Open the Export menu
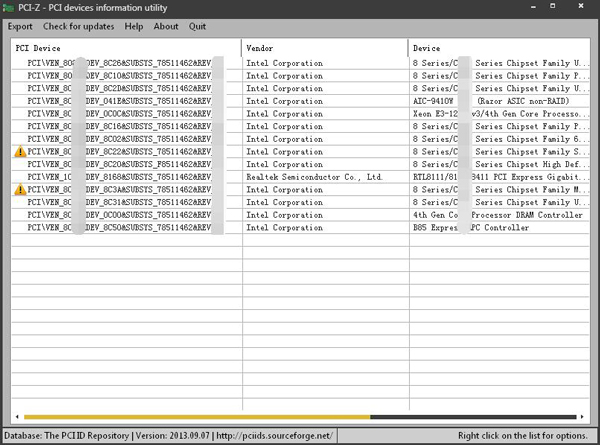 (x=20, y=26)
